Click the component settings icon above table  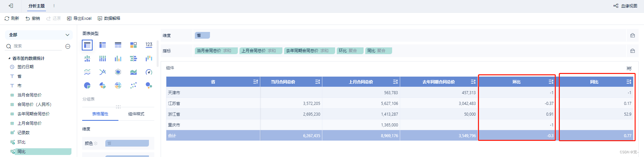coord(629,68)
